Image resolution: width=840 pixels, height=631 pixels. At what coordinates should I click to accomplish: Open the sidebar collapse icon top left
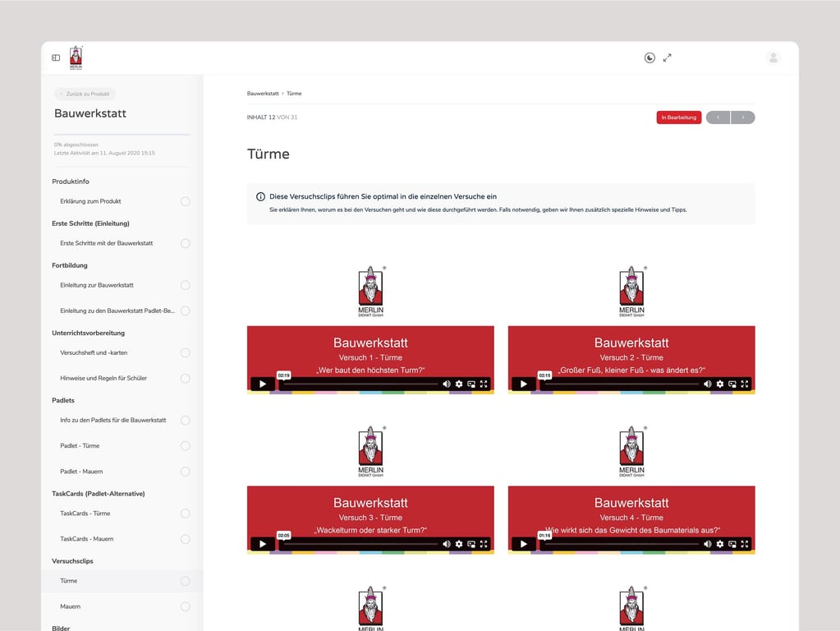pos(55,58)
